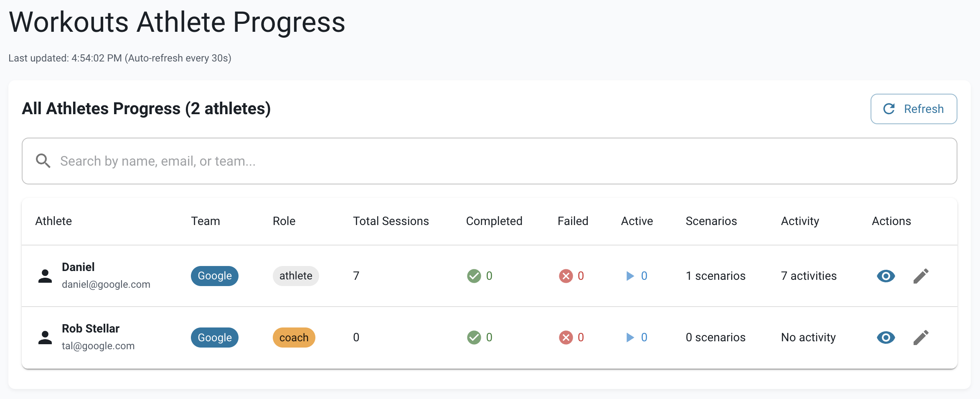This screenshot has height=399, width=980.
Task: Click the red failed icon on Rob Stellar's row
Action: 566,337
